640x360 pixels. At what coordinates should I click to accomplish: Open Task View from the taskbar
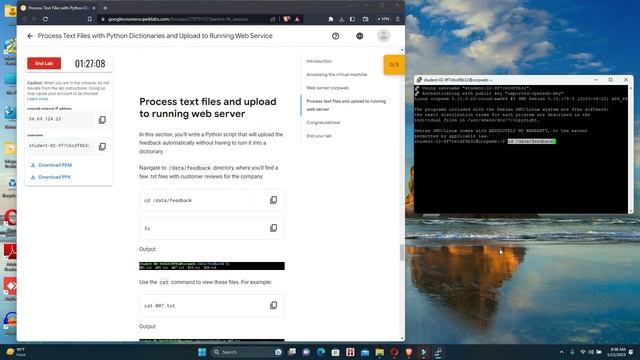coord(292,352)
